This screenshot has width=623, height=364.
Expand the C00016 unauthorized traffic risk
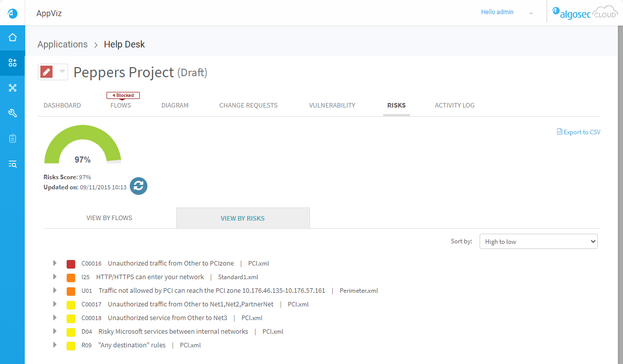click(x=55, y=263)
